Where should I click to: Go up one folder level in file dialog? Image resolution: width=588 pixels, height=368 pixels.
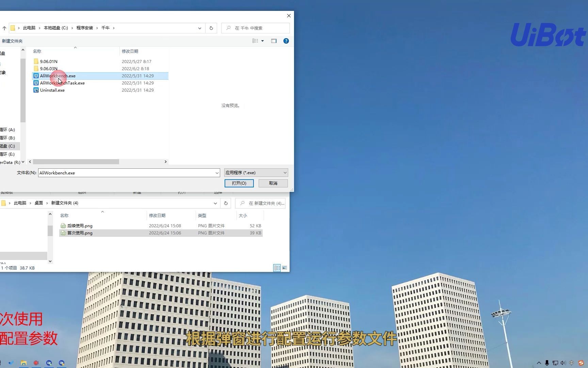tap(4, 28)
